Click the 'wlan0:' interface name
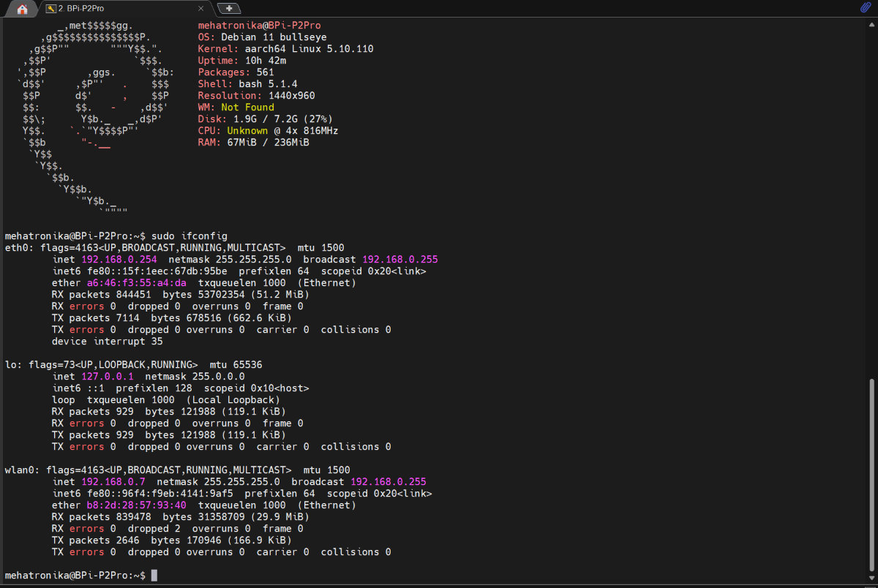This screenshot has width=878, height=588. coord(22,470)
